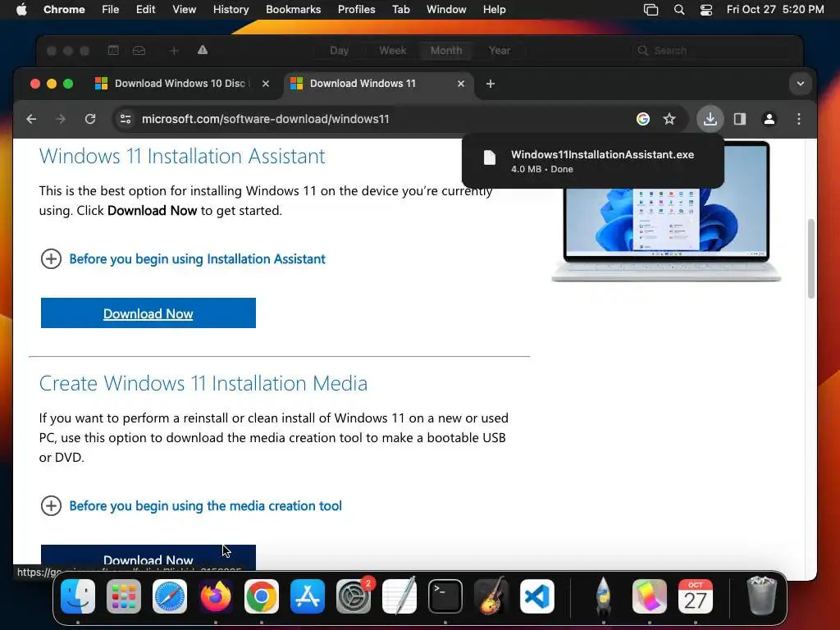Viewport: 840px width, 630px height.
Task: Open Chrome three-dot menu
Action: (x=799, y=119)
